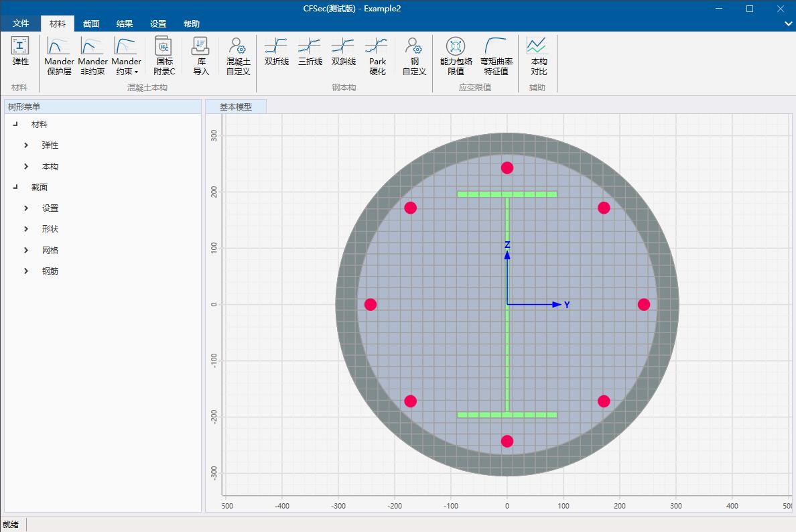Expand the 弹性 tree node
This screenshot has height=532, width=796.
pos(26,145)
